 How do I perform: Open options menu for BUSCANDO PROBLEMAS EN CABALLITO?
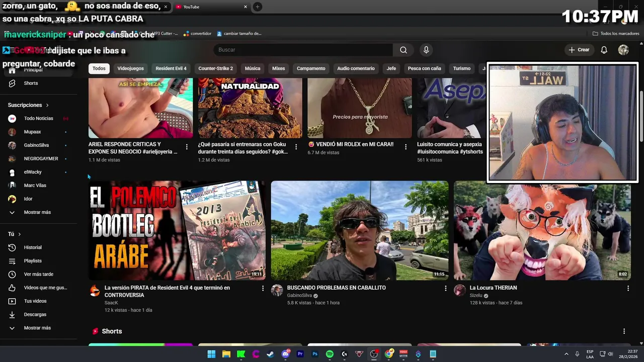click(445, 288)
